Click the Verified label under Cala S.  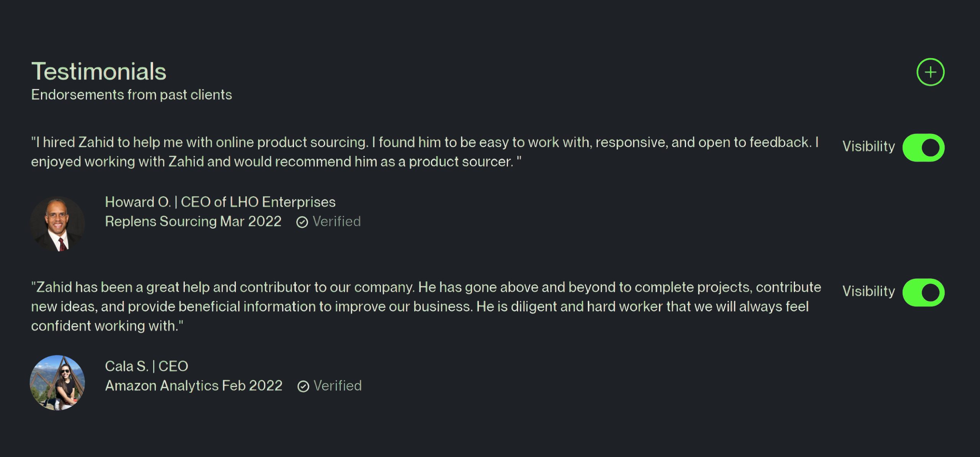[337, 385]
